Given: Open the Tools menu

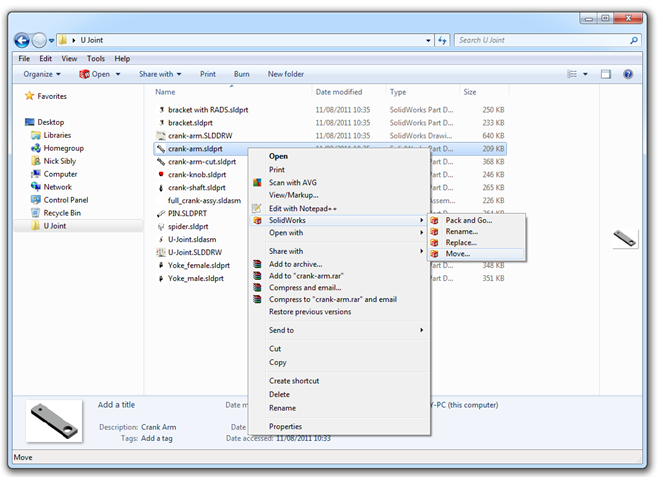Looking at the screenshot, I should click(x=96, y=59).
